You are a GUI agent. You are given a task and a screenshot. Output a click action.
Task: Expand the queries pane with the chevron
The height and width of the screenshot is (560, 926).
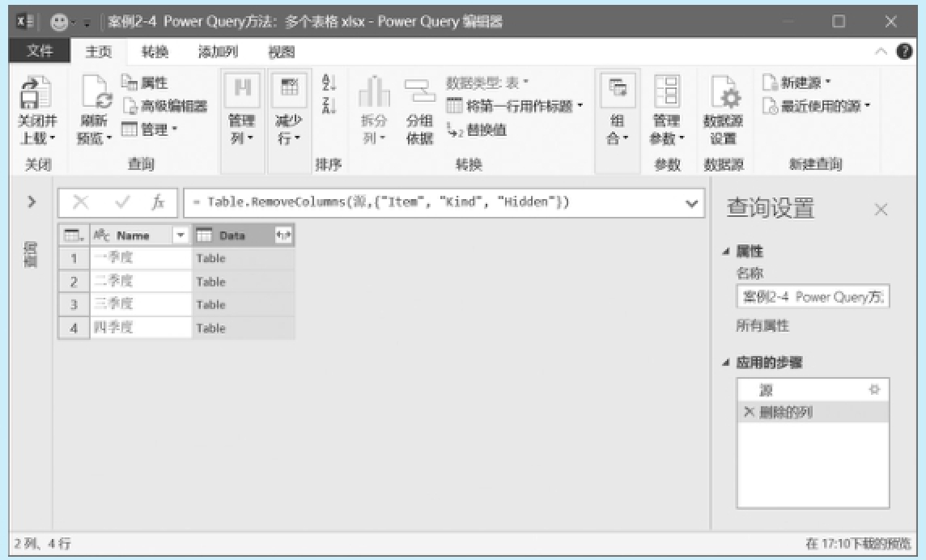click(x=32, y=202)
